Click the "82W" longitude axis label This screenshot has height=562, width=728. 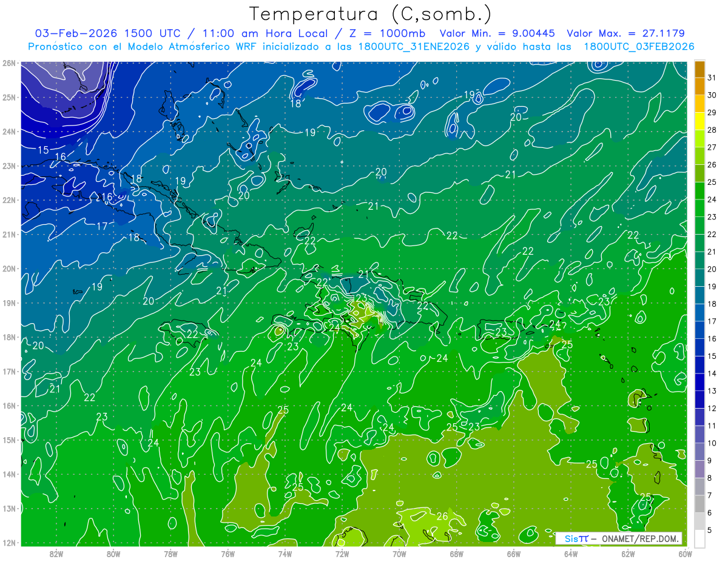tap(56, 554)
